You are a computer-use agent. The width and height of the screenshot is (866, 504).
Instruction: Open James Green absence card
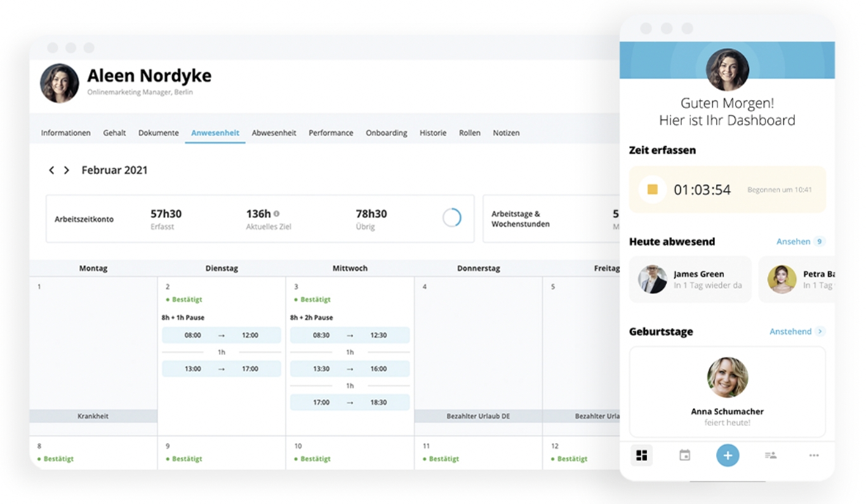pyautogui.click(x=690, y=279)
